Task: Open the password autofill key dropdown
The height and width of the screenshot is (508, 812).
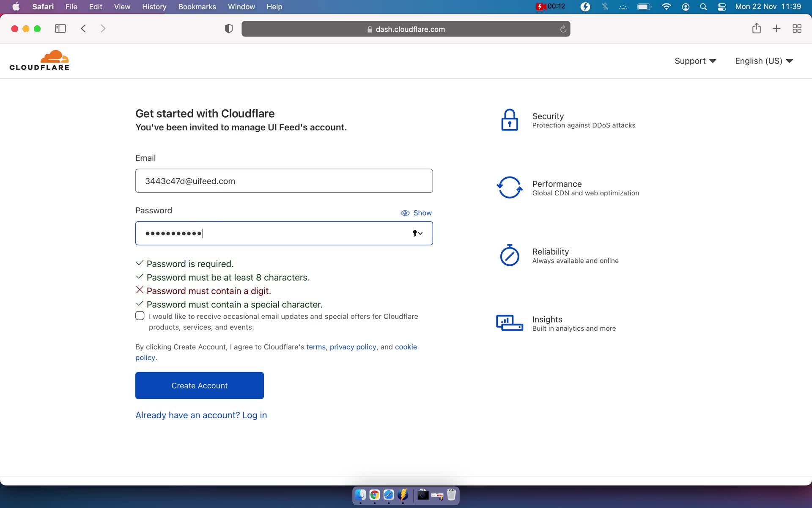Action: pos(417,233)
